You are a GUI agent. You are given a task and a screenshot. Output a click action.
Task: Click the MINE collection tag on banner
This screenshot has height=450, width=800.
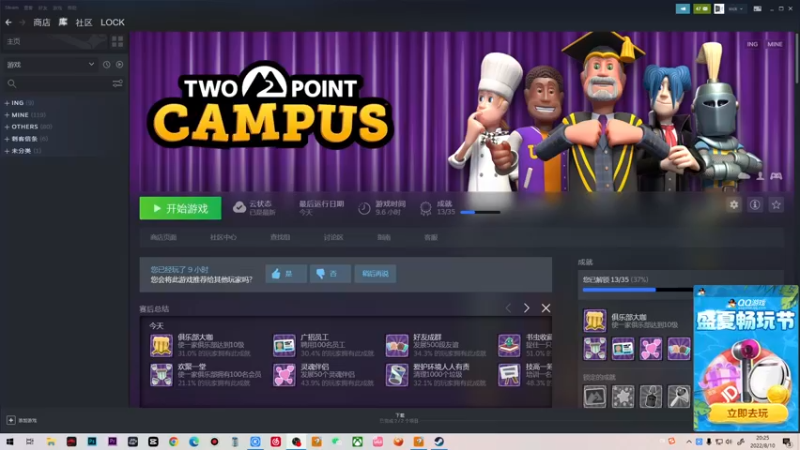tap(774, 44)
